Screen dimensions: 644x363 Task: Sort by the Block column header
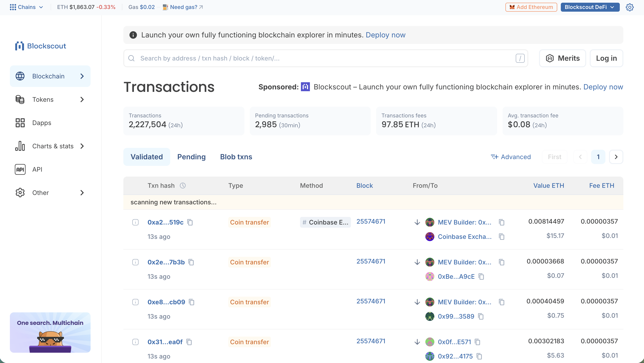click(x=365, y=186)
